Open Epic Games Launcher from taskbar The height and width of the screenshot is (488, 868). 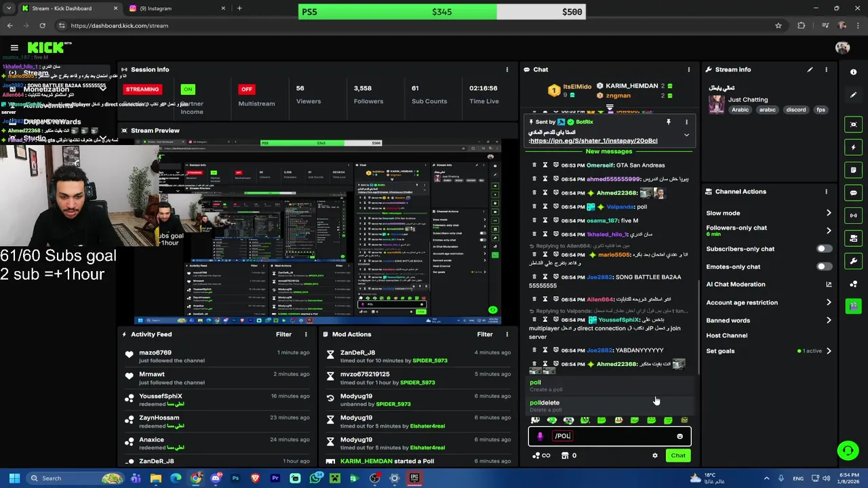[x=414, y=479]
